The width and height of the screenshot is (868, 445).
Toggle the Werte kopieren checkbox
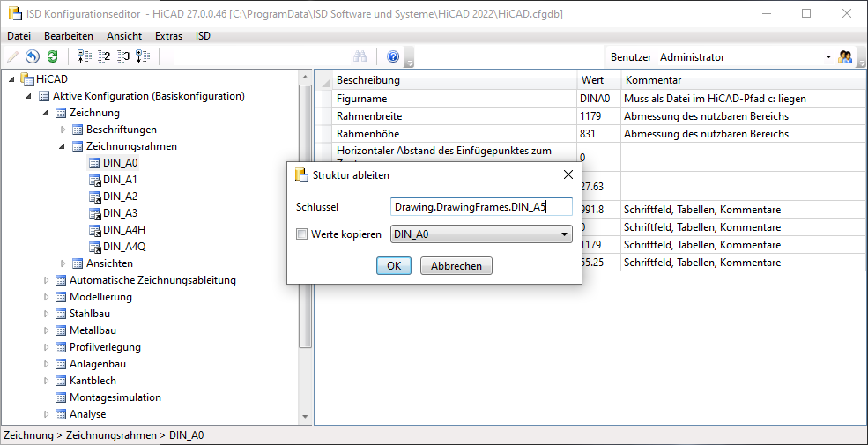tap(301, 234)
